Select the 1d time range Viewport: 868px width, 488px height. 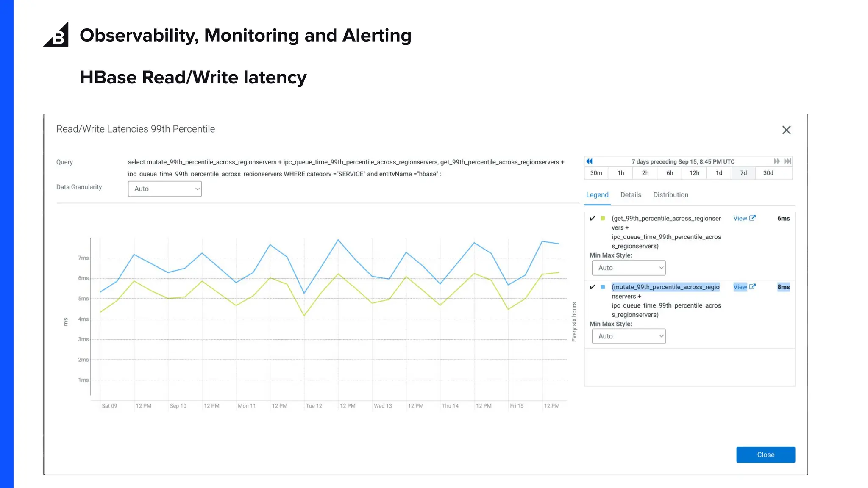pos(719,173)
